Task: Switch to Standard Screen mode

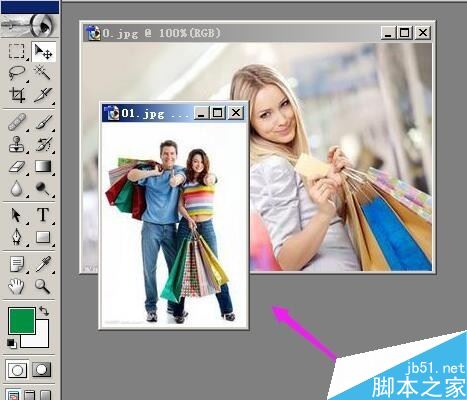Action: pos(13,395)
